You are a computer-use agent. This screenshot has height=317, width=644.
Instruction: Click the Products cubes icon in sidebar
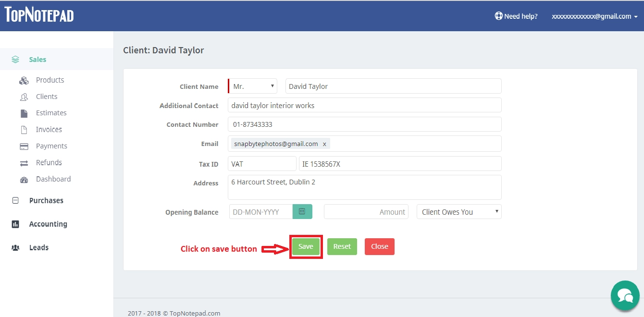24,80
